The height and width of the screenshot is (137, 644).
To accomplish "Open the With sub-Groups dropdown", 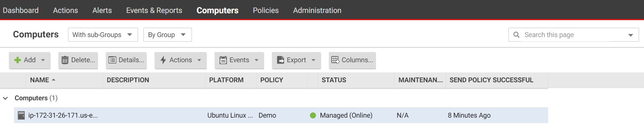I will click(103, 35).
